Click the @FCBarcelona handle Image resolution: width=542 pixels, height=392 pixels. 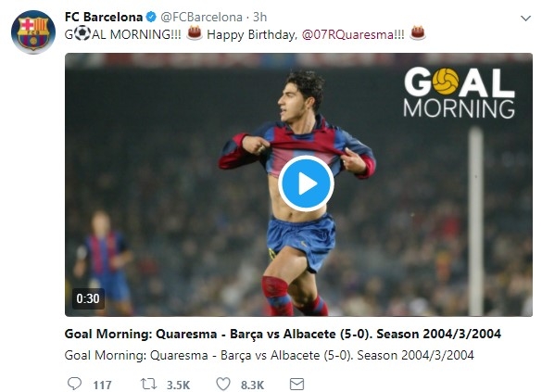pyautogui.click(x=202, y=17)
